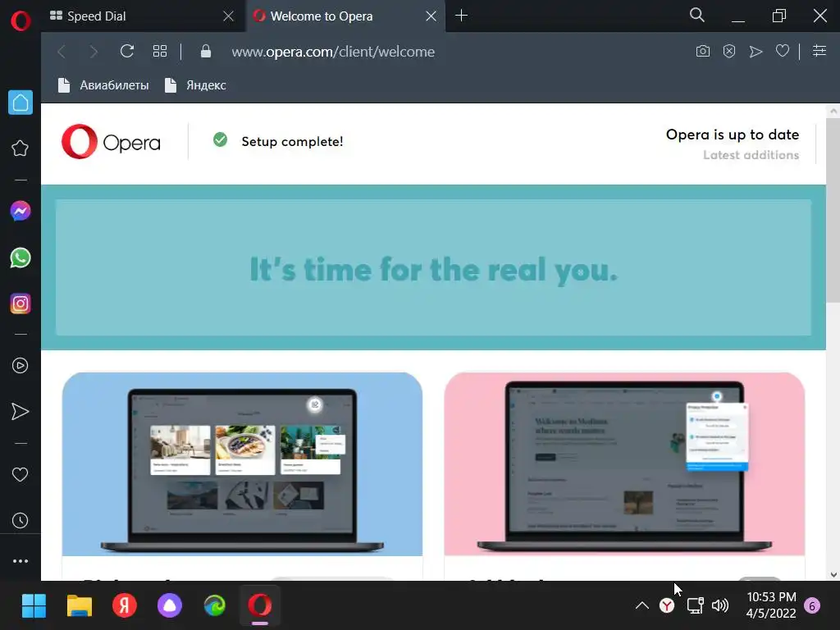Switch to the Speed Dial tab
840x630 pixels.
point(144,16)
